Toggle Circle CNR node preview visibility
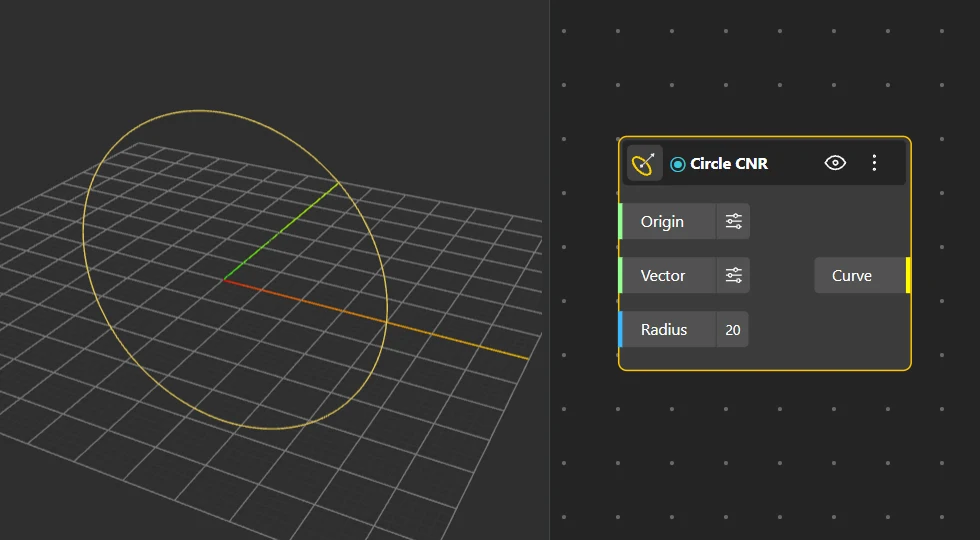The image size is (980, 540). [x=835, y=164]
